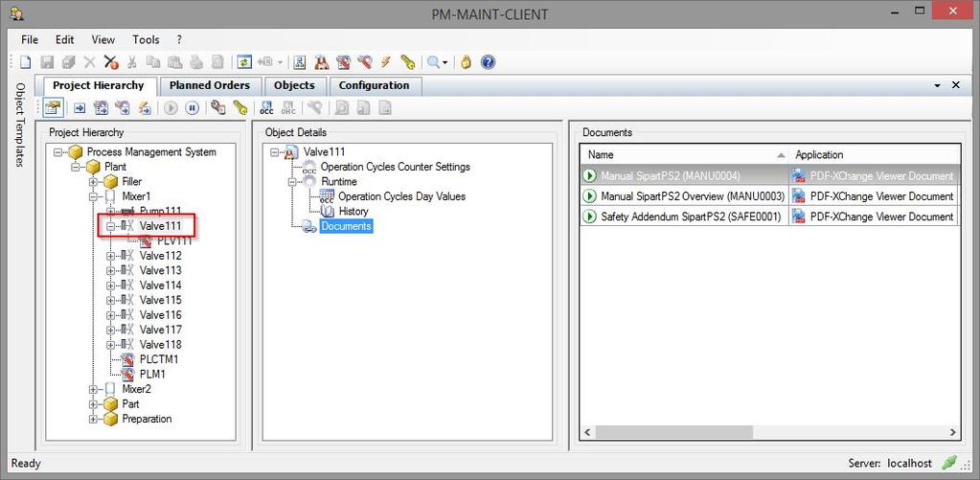Viewport: 980px width, 480px height.
Task: Click the delete icon with red dot
Action: tap(110, 62)
